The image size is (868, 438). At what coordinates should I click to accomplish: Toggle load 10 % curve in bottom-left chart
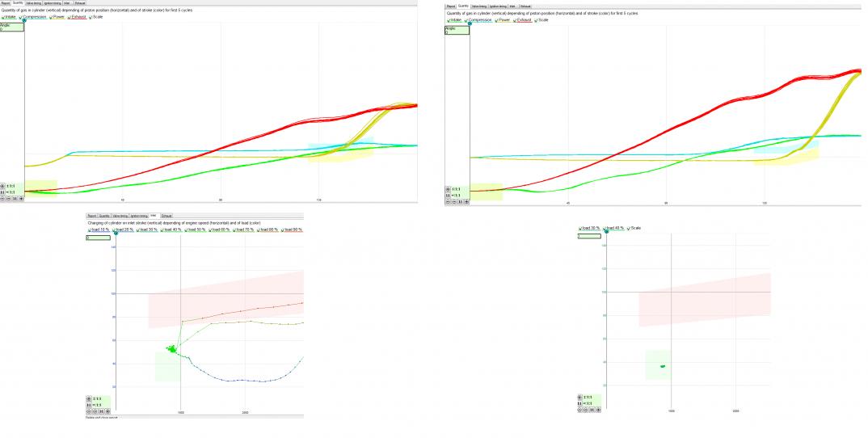pos(99,230)
